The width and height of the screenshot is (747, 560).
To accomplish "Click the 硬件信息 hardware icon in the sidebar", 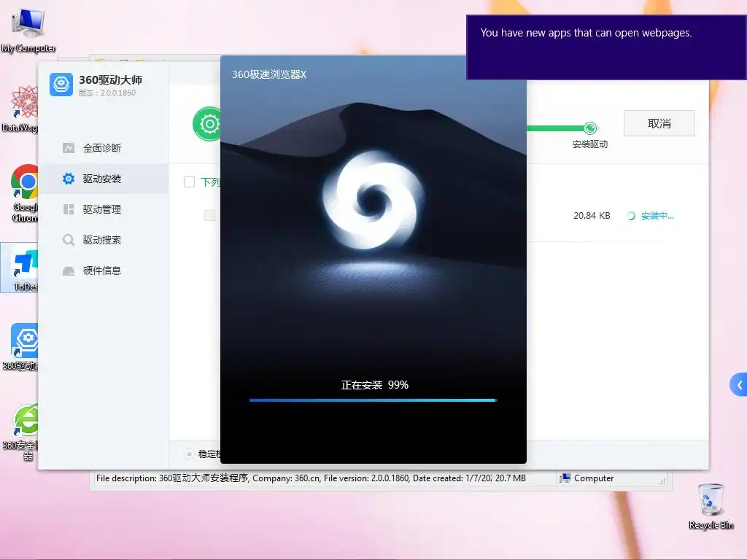I will pos(69,271).
